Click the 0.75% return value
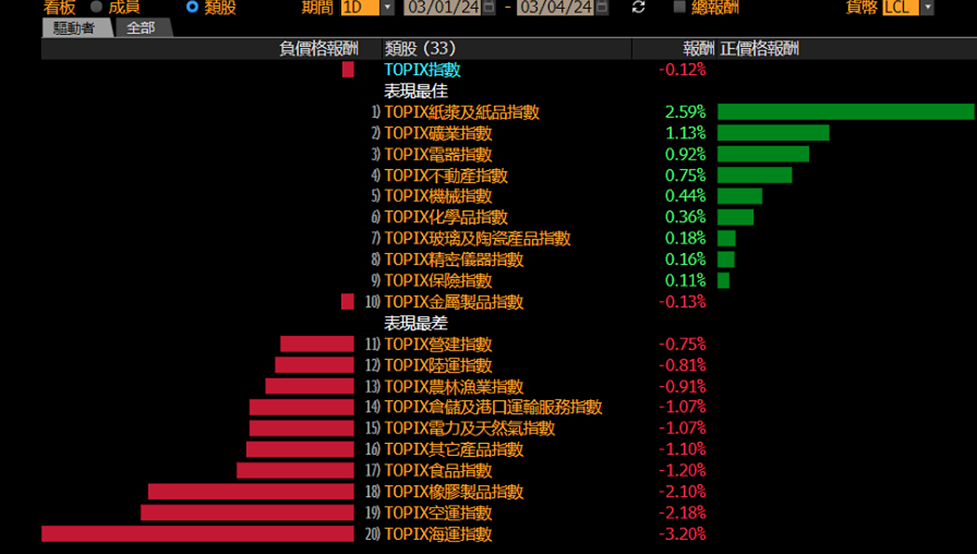The image size is (977, 554). point(685,175)
